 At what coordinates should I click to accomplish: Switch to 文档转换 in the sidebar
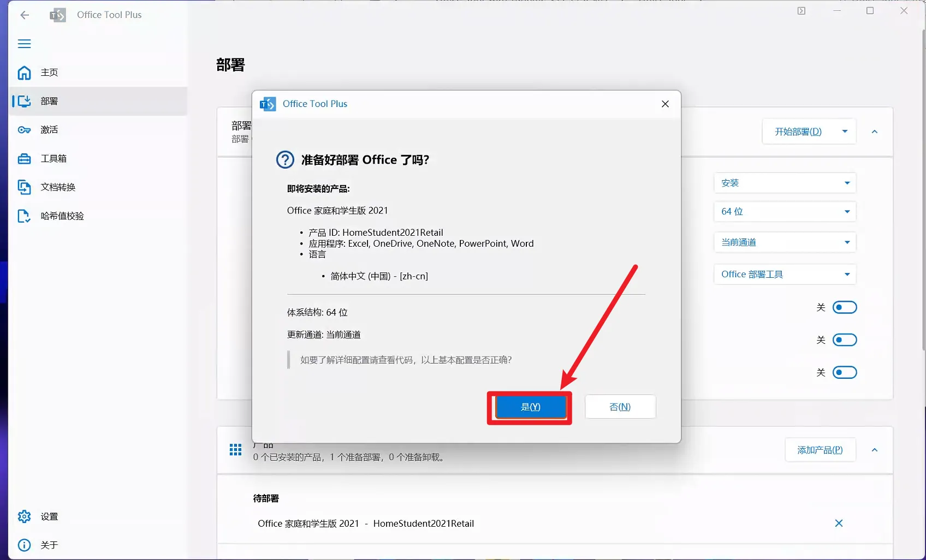tap(98, 187)
